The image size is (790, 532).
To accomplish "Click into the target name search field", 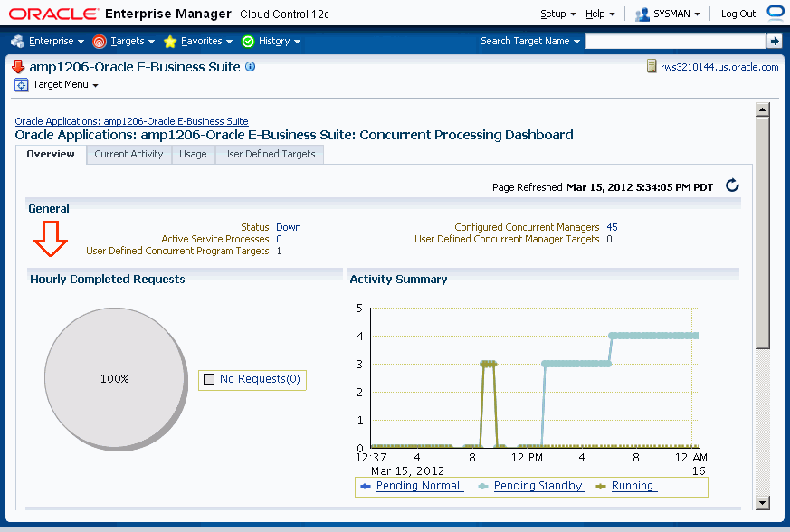I will pos(675,42).
